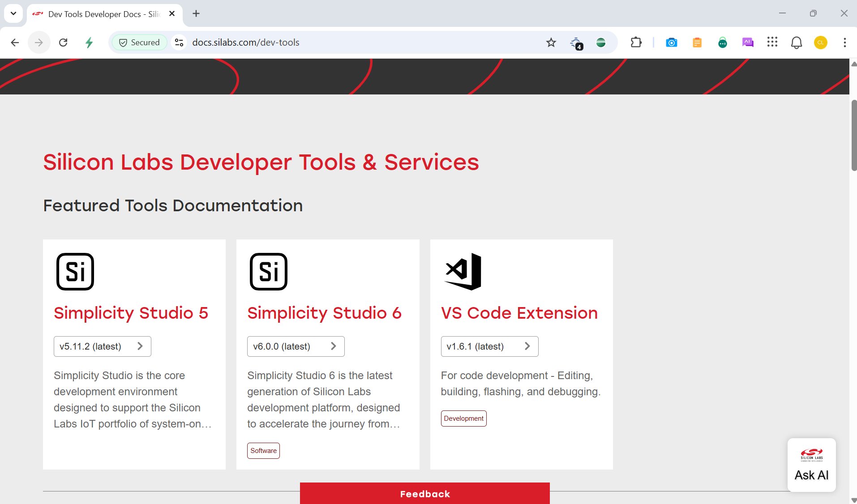
Task: Reload the current page
Action: pos(63,43)
